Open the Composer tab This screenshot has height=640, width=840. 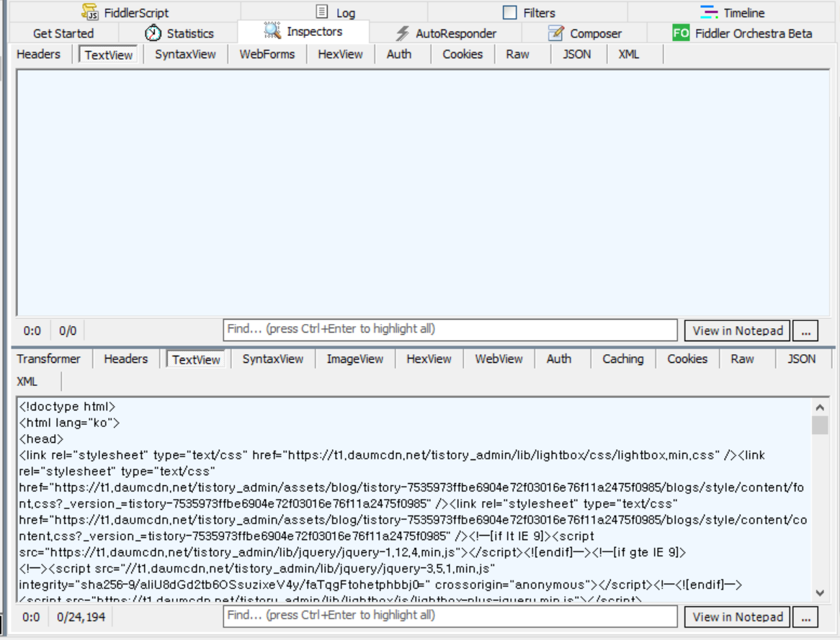[x=584, y=33]
